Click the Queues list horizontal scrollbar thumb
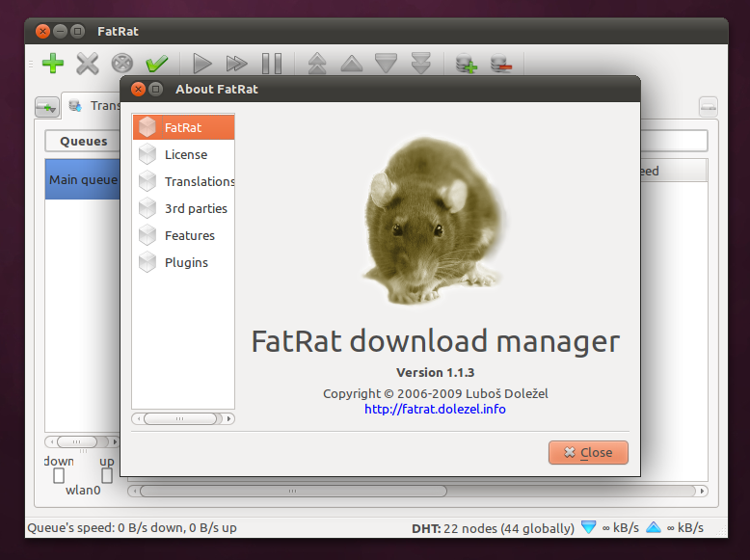This screenshot has width=750, height=560. 76,441
